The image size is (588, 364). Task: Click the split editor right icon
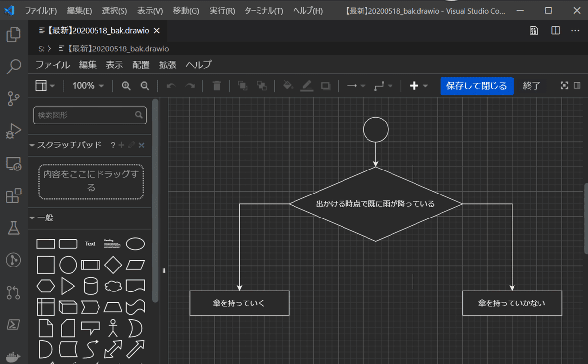[555, 30]
